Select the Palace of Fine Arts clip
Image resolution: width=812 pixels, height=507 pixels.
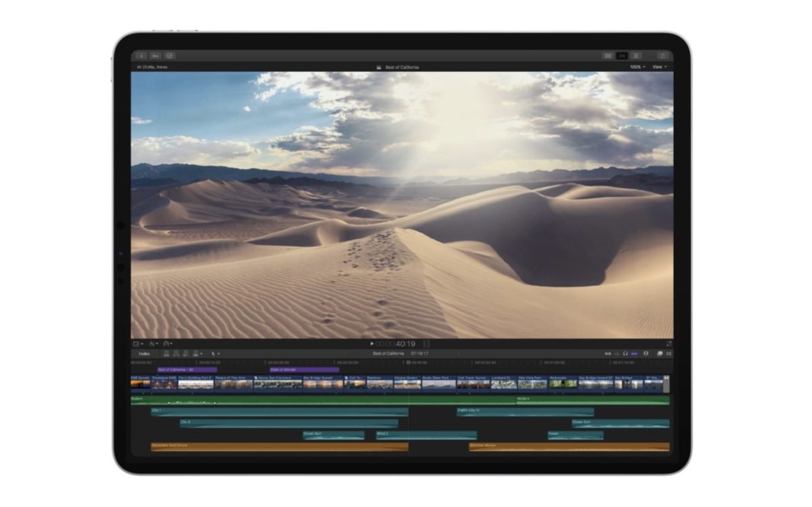233,383
